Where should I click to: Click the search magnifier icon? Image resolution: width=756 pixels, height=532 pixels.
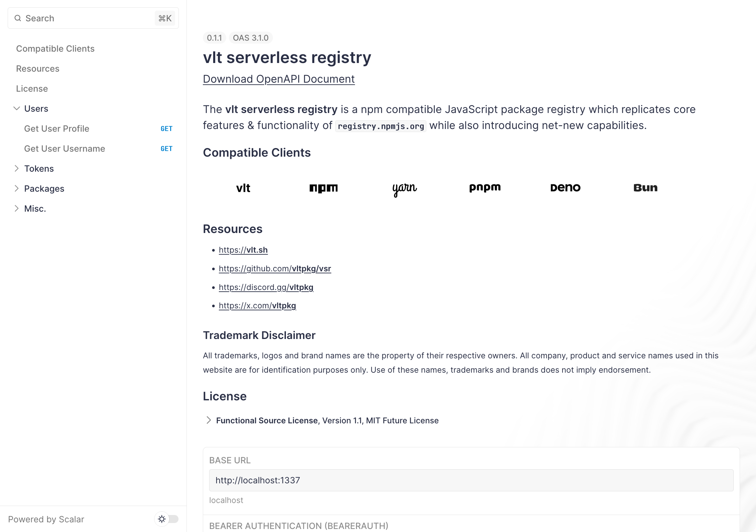click(x=18, y=18)
